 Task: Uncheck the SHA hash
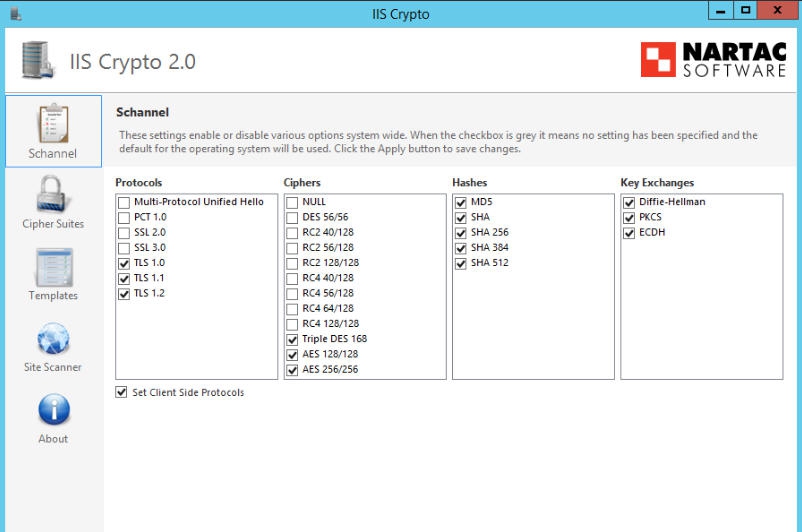point(461,218)
